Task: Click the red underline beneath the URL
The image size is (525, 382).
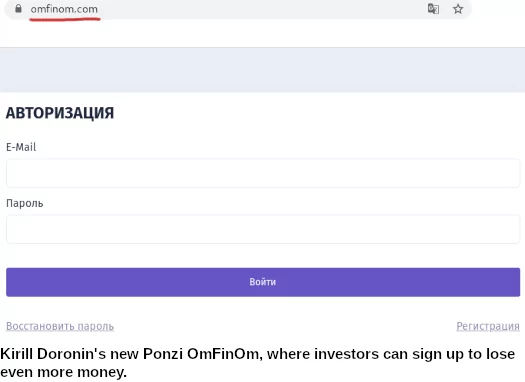Action: tap(65, 19)
